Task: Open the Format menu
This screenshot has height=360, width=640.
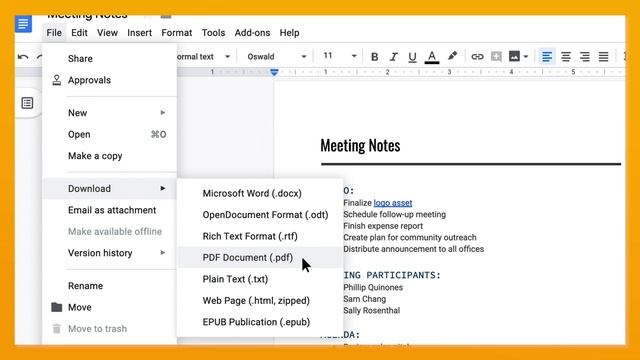Action: click(176, 33)
